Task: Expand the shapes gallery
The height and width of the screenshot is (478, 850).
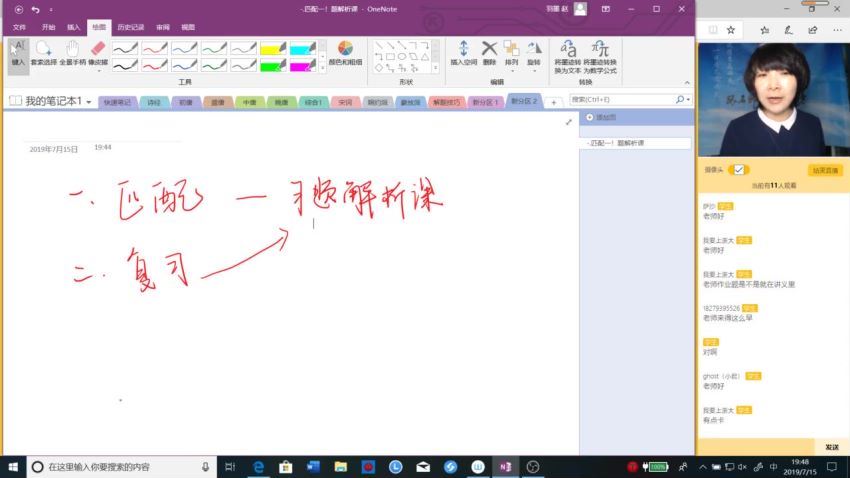Action: coord(435,68)
